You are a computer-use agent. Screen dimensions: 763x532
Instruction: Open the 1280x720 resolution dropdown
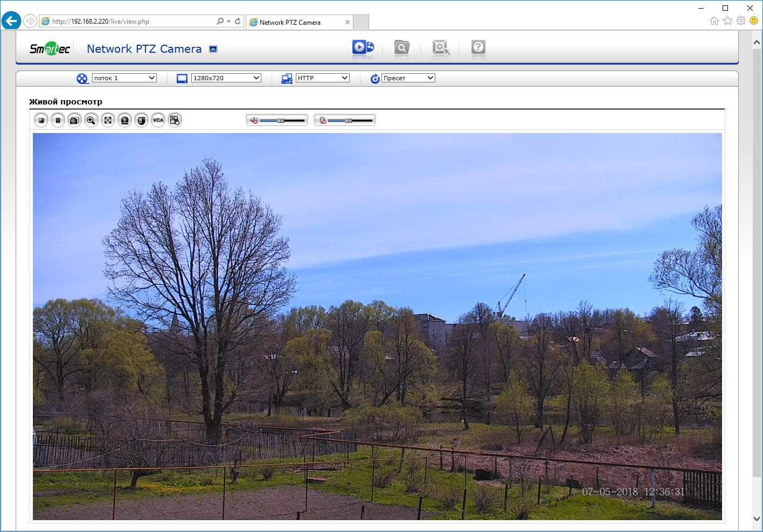226,78
